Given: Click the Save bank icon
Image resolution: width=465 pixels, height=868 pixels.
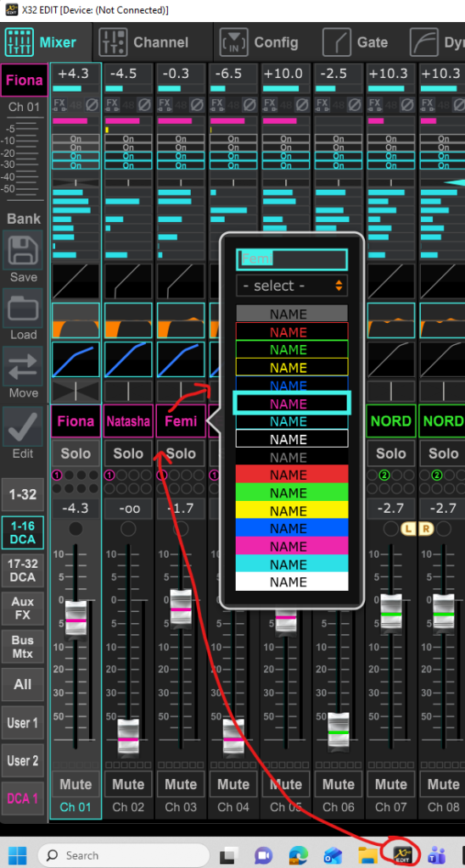Looking at the screenshot, I should [x=23, y=250].
